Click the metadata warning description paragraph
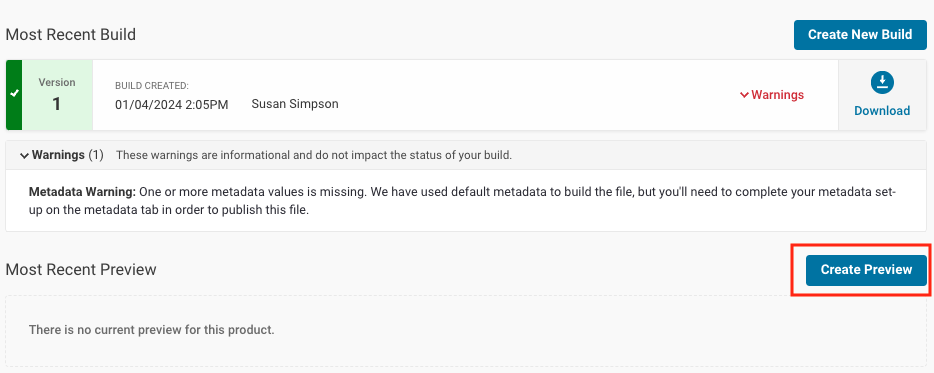 coord(463,201)
